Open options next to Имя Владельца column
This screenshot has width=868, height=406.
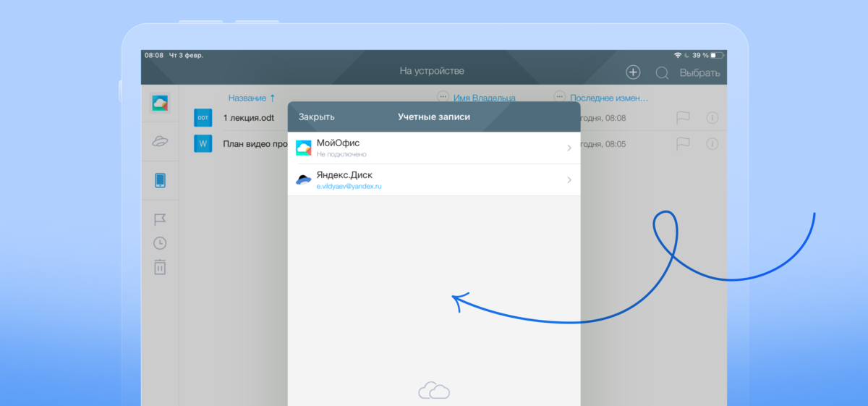(443, 96)
